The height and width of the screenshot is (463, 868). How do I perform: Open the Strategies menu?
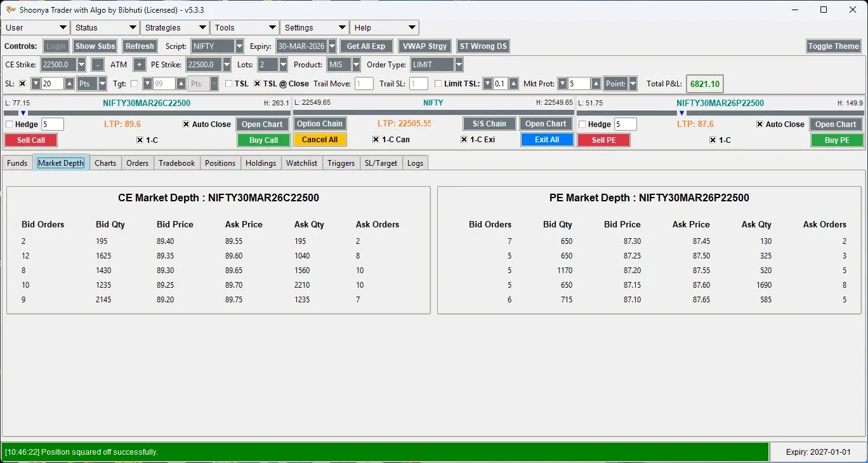coord(175,28)
